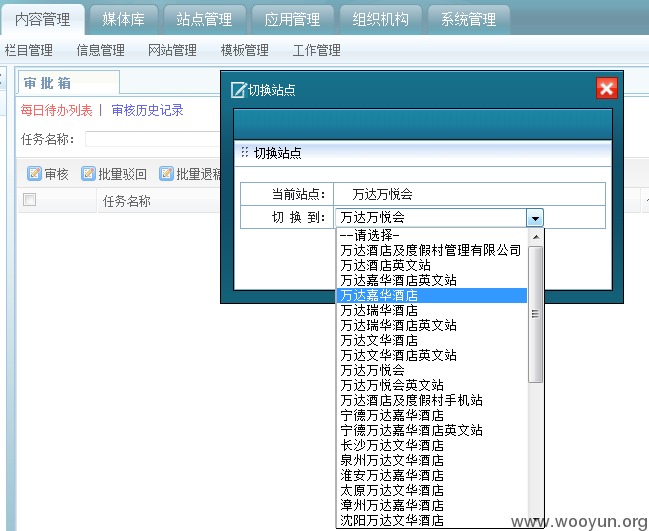Select highlighted 万达嘉华酒店 option
This screenshot has width=649, height=531.
point(432,296)
